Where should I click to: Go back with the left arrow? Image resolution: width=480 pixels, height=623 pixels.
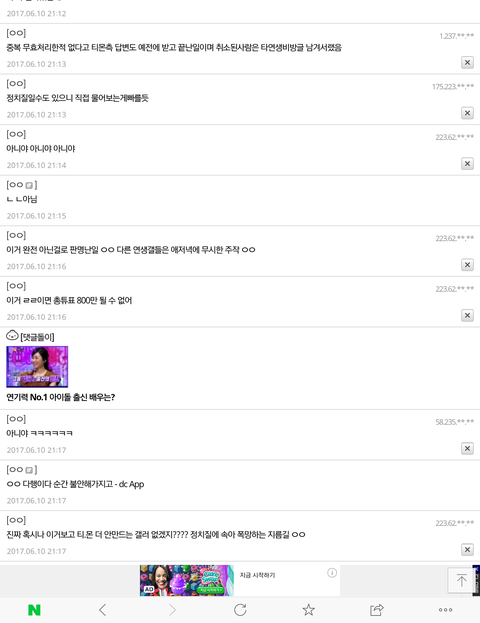[103, 610]
